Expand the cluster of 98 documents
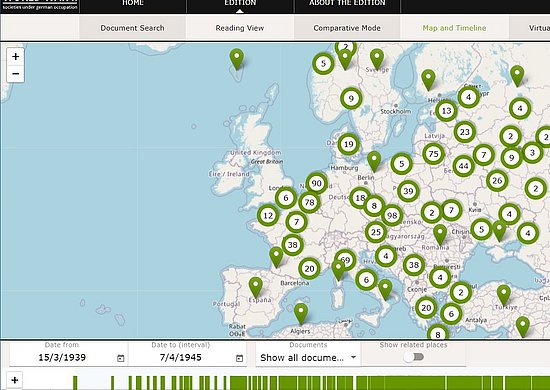Image resolution: width=550 pixels, height=390 pixels. pyautogui.click(x=392, y=215)
